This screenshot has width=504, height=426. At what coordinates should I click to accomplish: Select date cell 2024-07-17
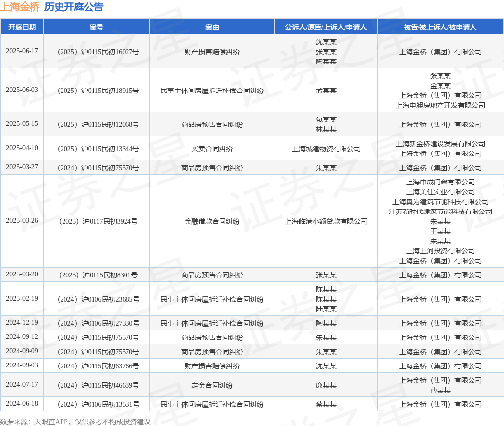tap(22, 385)
